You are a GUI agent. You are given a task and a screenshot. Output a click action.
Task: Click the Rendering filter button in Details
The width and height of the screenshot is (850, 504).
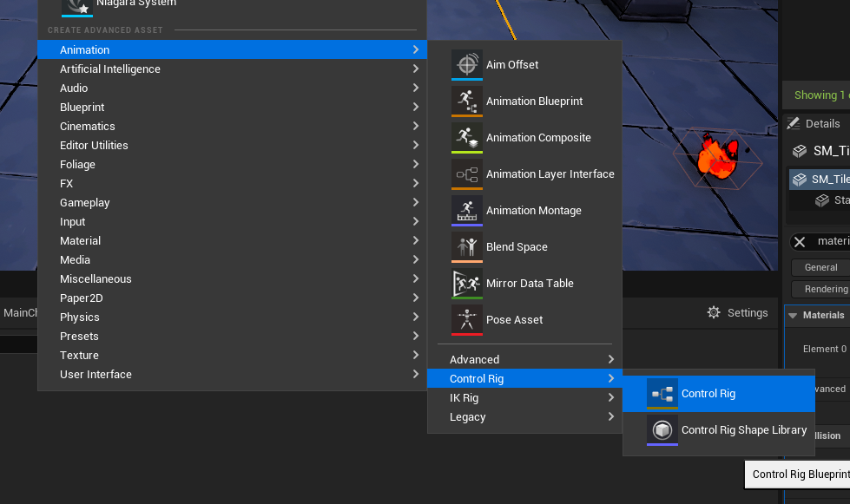tap(820, 289)
